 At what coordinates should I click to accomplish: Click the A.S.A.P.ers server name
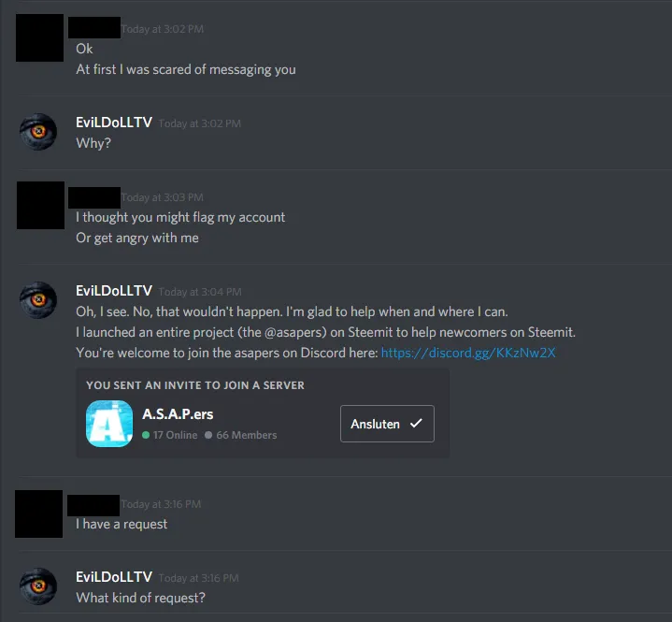178,414
